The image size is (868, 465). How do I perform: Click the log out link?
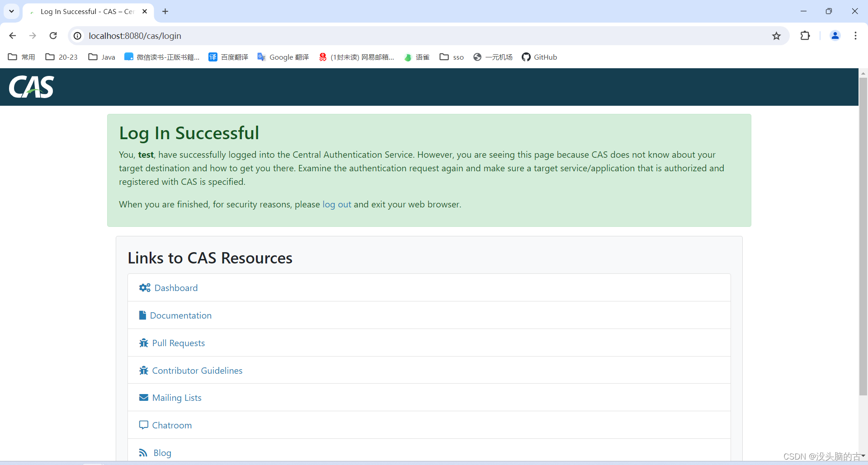(x=337, y=204)
